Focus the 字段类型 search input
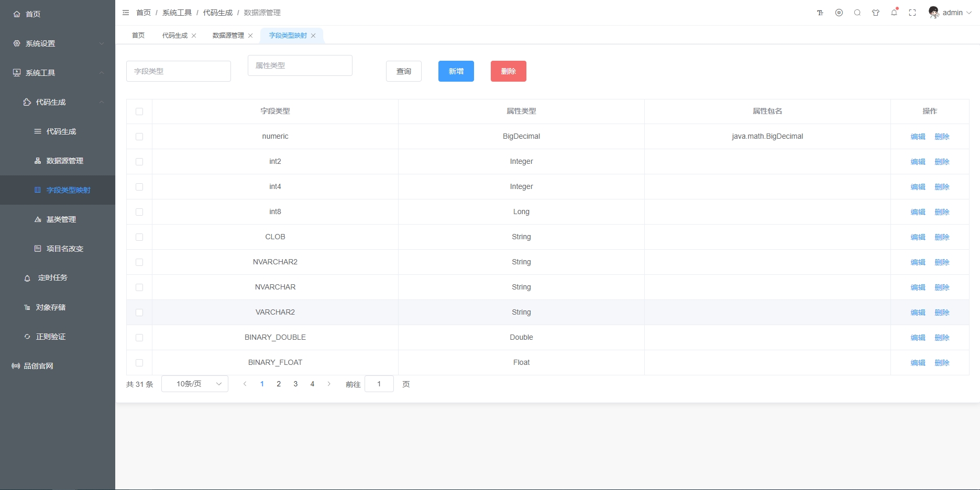980x490 pixels. click(178, 71)
